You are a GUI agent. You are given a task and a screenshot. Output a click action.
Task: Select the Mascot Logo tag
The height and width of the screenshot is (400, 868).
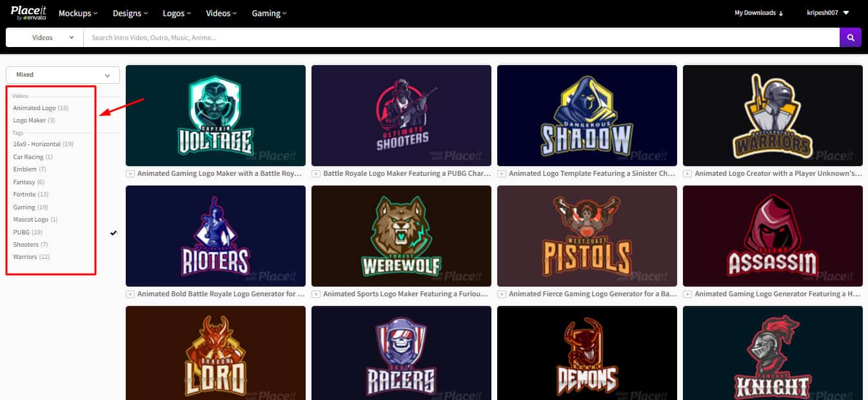tap(35, 220)
